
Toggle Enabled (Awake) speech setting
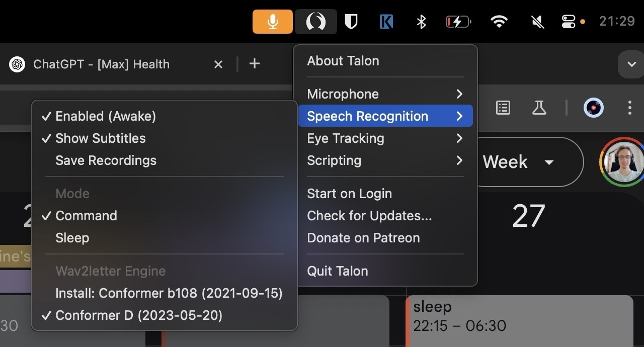[165, 116]
